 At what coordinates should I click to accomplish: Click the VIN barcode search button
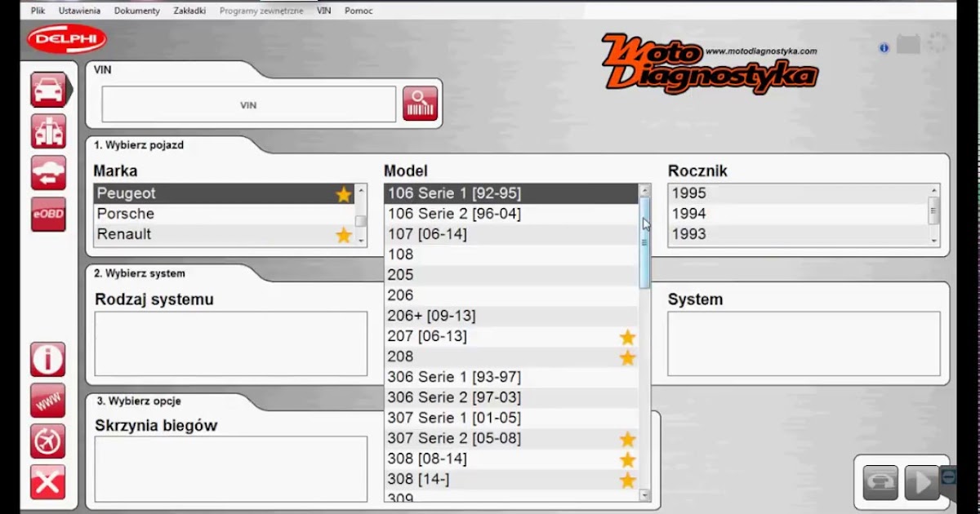420,104
